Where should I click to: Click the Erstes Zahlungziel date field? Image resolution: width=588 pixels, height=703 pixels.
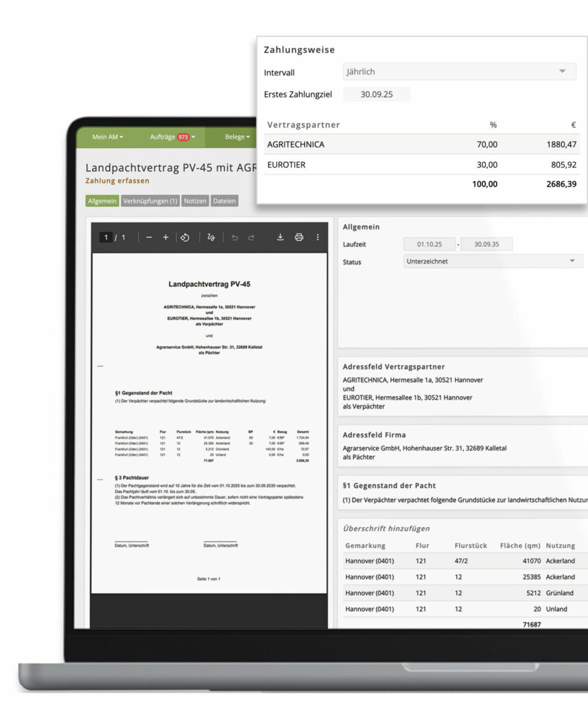point(377,95)
